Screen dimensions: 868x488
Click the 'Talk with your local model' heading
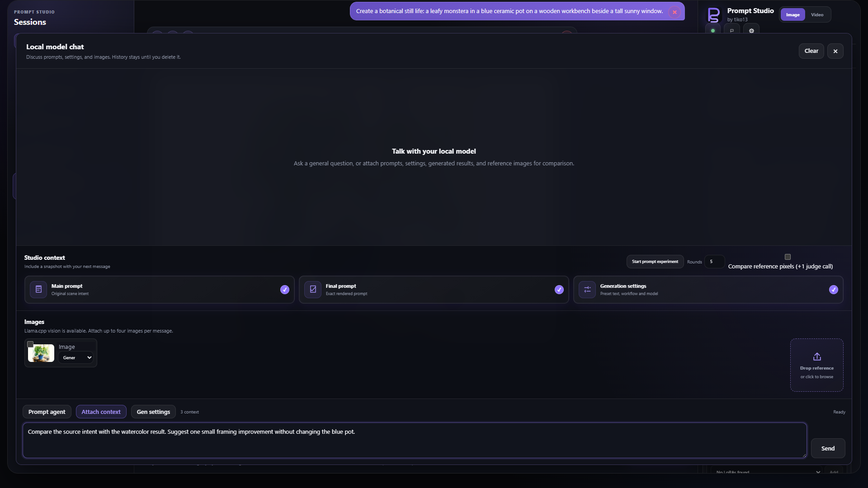point(434,151)
